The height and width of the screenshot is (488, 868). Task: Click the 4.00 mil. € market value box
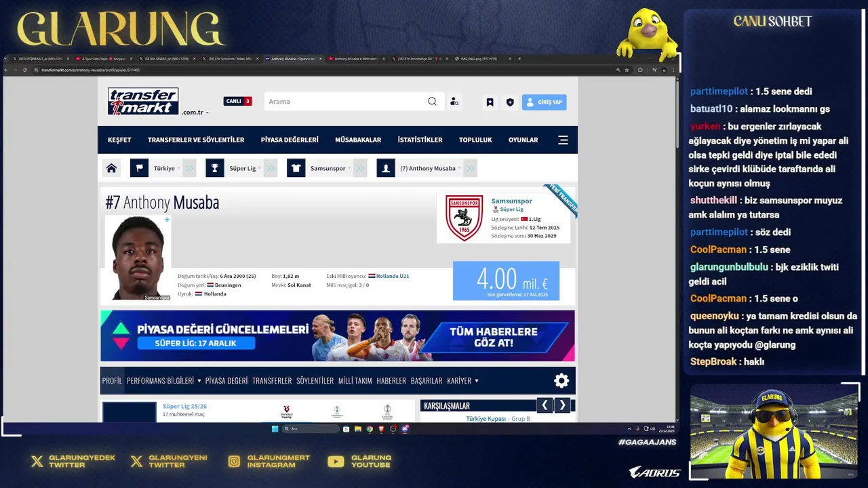(506, 281)
